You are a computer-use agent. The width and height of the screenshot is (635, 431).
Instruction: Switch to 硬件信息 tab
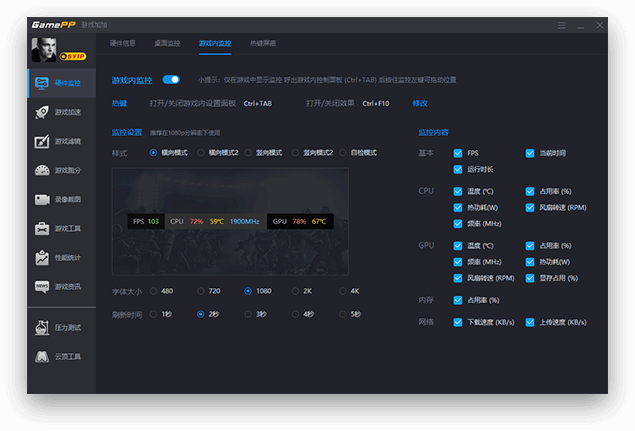point(122,43)
